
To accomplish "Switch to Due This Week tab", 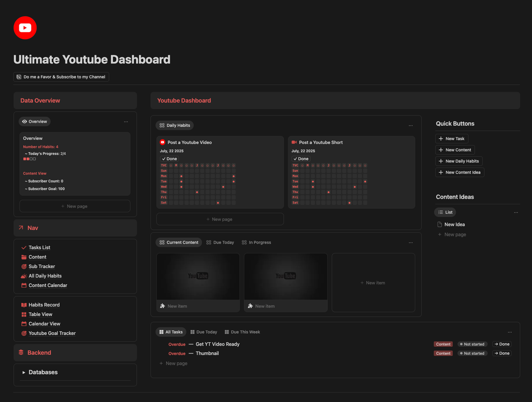I will [242, 332].
